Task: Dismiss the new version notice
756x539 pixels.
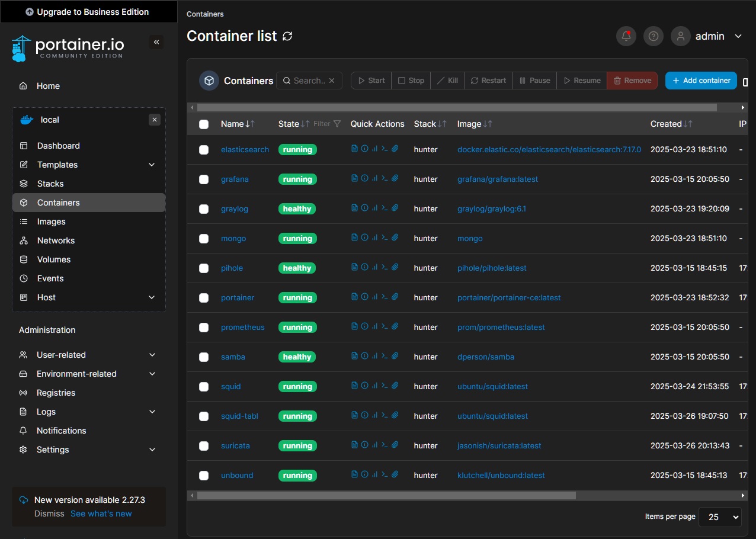Action: coord(49,514)
